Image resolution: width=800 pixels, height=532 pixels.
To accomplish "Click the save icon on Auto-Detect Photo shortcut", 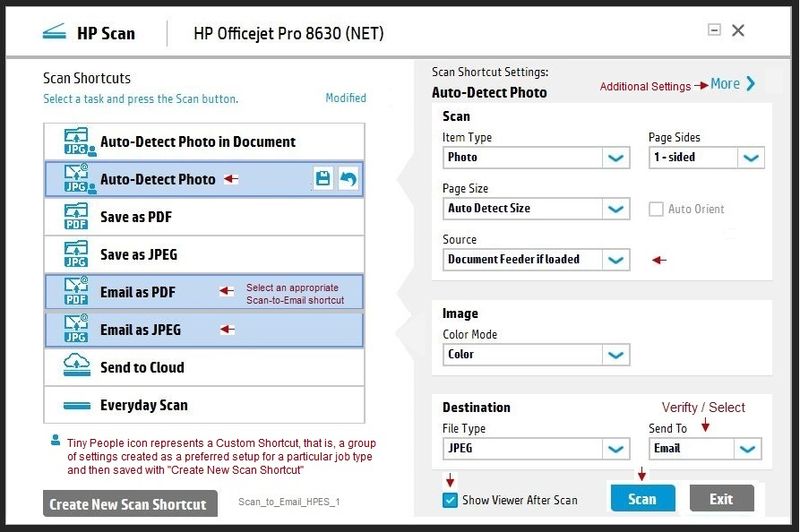I will (323, 180).
